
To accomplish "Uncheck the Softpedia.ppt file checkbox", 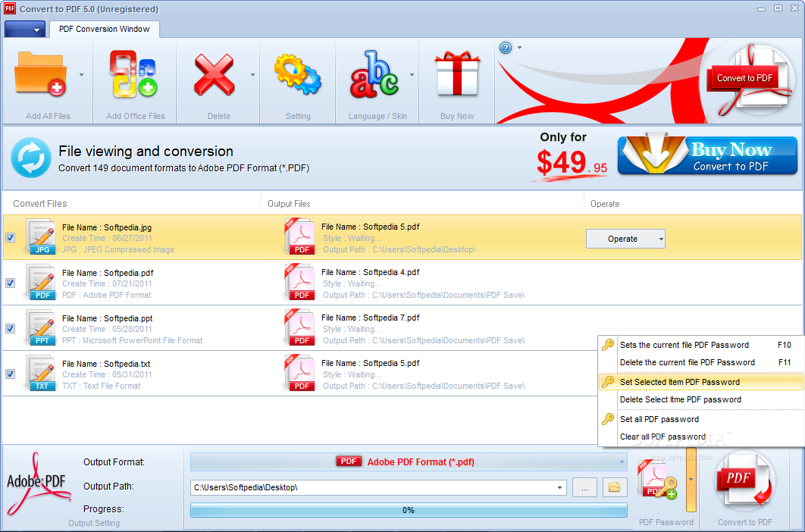I will point(11,329).
